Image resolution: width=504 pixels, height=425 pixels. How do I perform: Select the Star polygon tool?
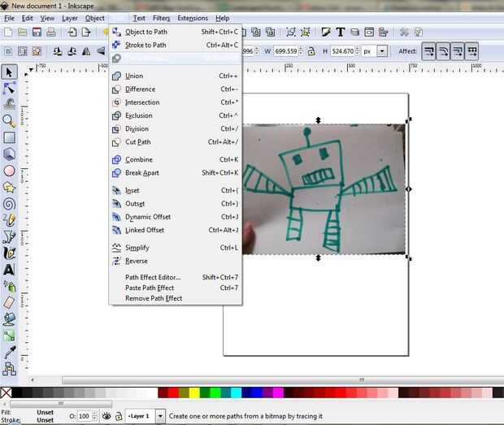pos(9,187)
